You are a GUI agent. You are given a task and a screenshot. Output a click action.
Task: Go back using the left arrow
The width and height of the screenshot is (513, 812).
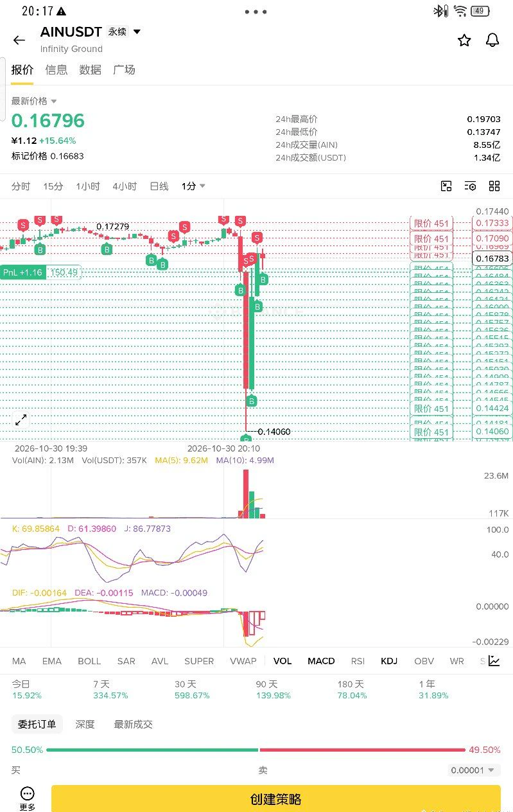tap(19, 40)
